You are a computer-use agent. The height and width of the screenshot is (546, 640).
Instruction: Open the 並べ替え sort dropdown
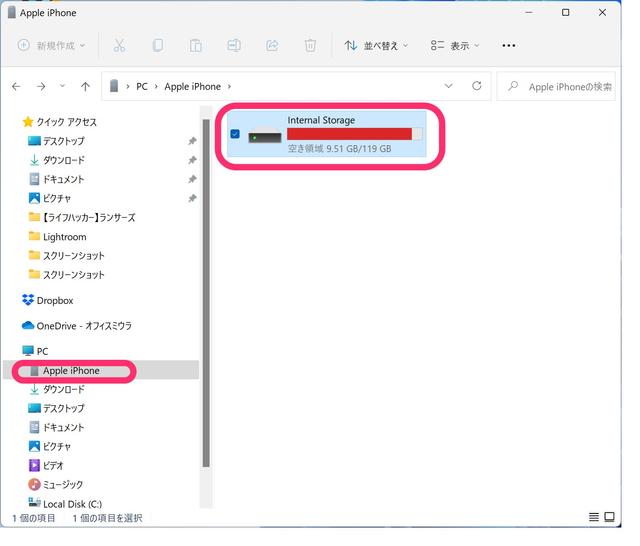click(x=376, y=45)
